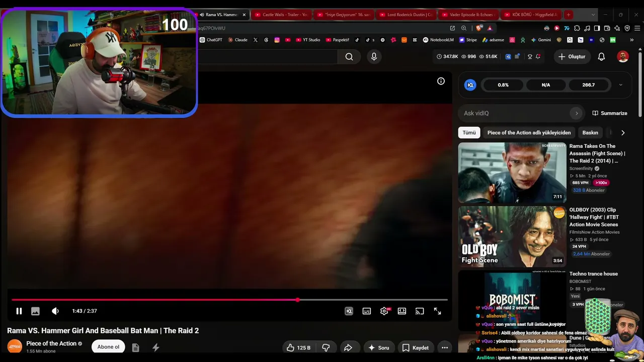Toggle fullscreen for the video
Viewport: 644px width, 362px height.
pyautogui.click(x=438, y=311)
